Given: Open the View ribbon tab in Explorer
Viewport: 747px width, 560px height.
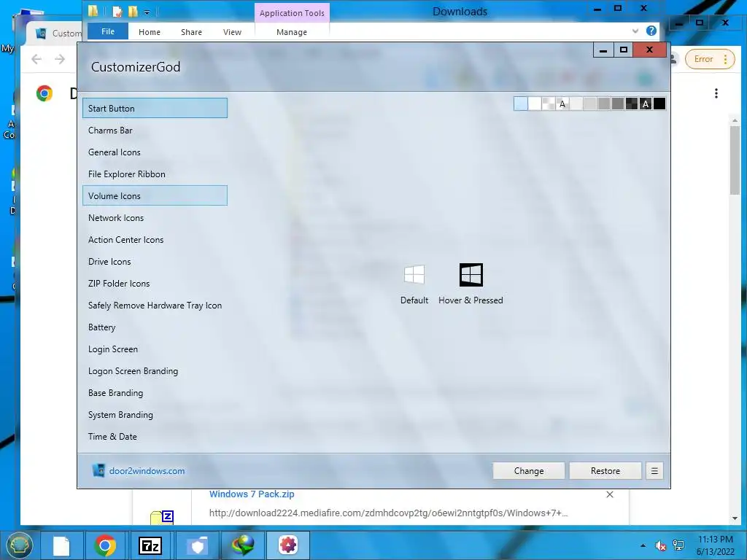Looking at the screenshot, I should point(233,32).
